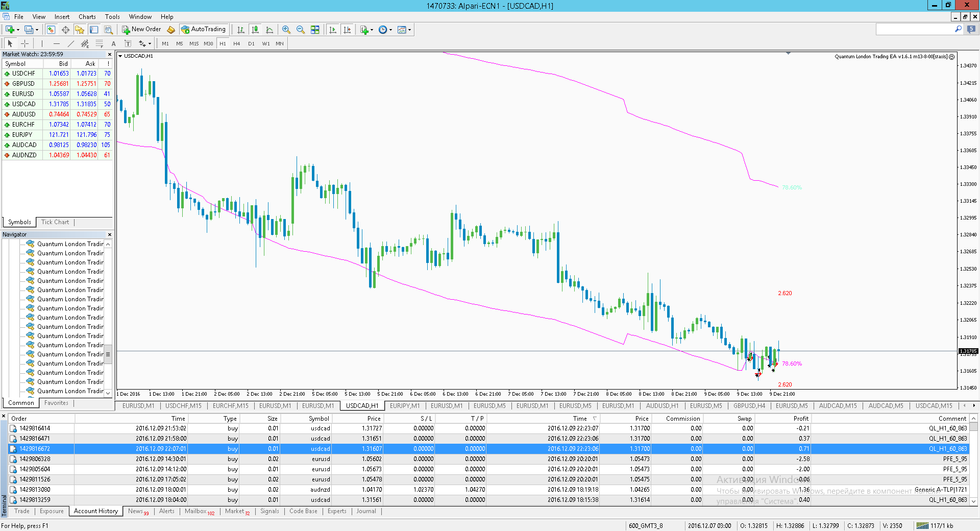Click the New Order button

[141, 30]
